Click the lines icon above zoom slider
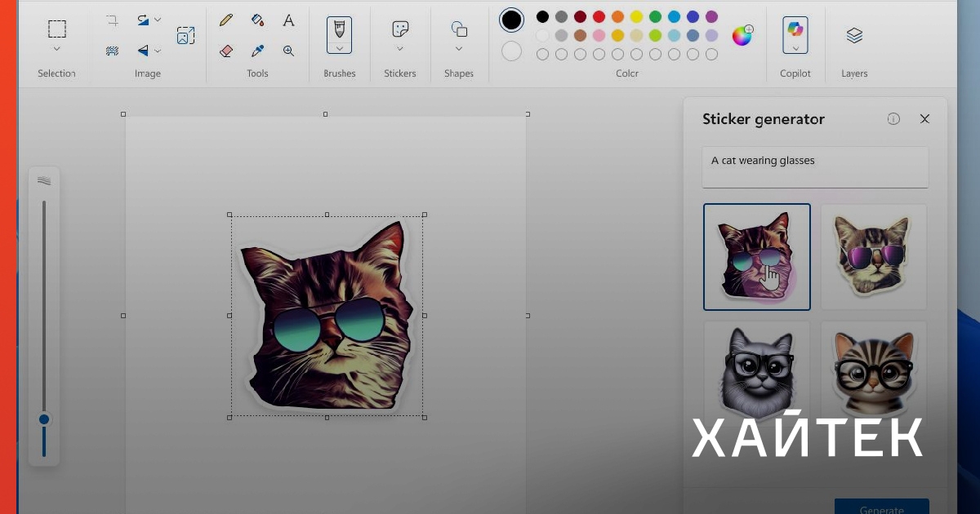 click(44, 181)
